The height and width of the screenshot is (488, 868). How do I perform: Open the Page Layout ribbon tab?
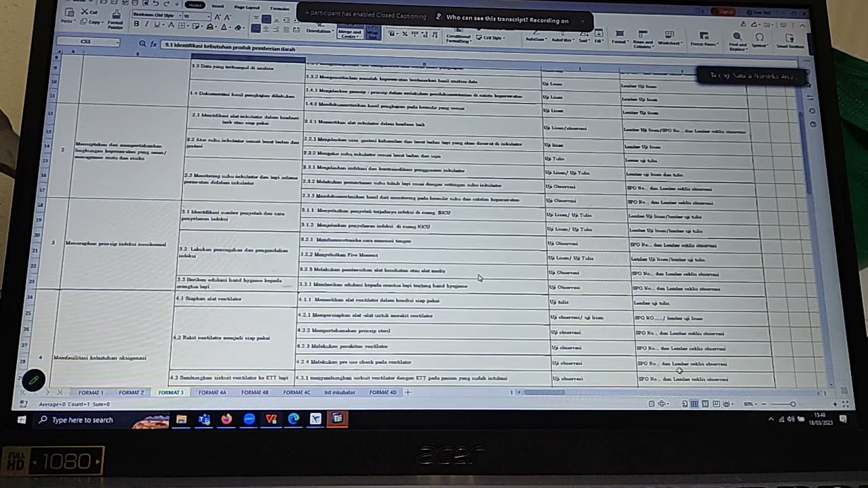point(248,7)
